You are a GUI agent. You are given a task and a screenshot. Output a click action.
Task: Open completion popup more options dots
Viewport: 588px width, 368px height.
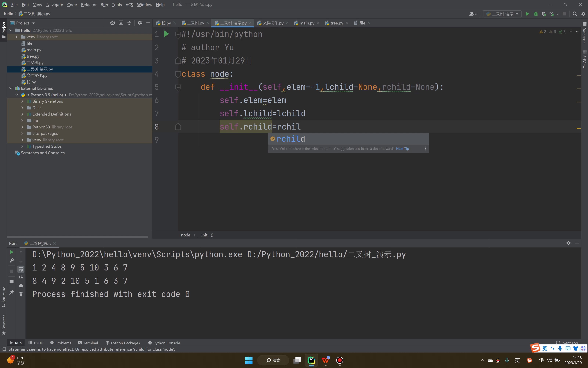[425, 148]
